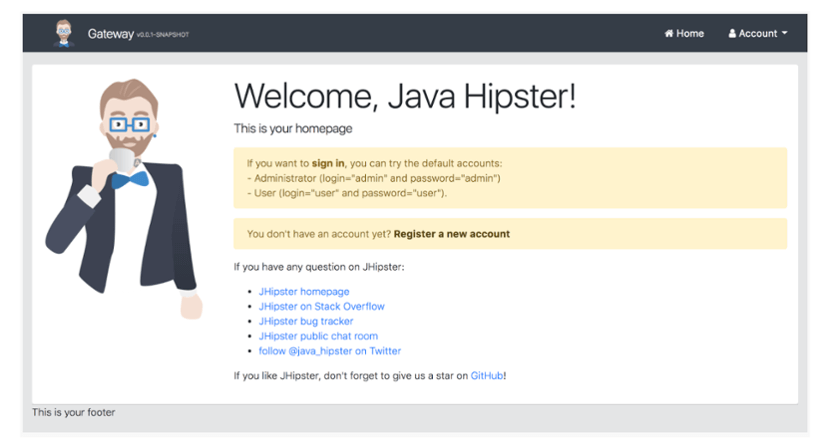The width and height of the screenshot is (834, 445).
Task: Click 'If you have any question on JHipster' text
Action: point(319,267)
